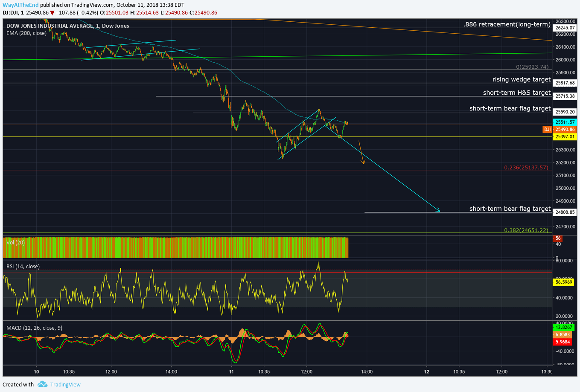Click the date label 11 on time axis
The image size is (580, 392).
click(x=231, y=372)
